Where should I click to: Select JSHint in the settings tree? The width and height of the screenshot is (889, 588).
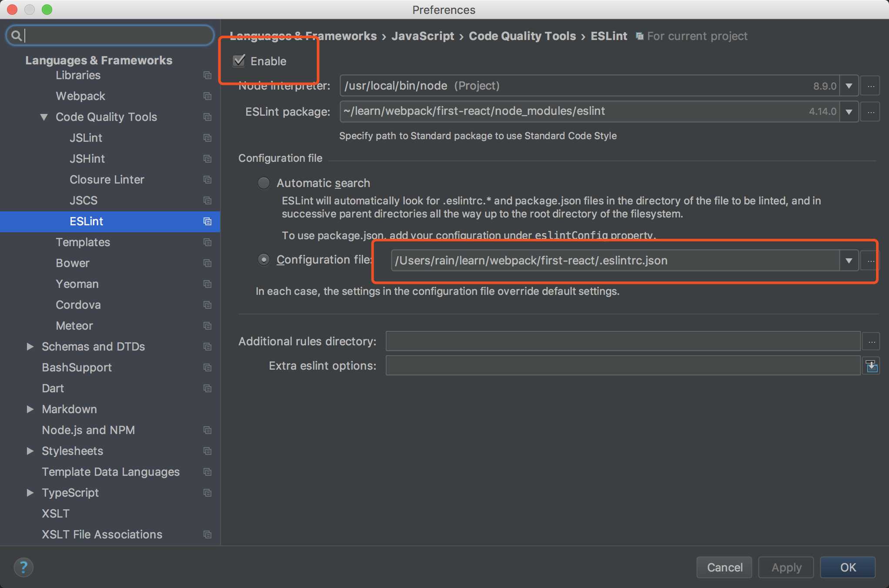tap(87, 159)
